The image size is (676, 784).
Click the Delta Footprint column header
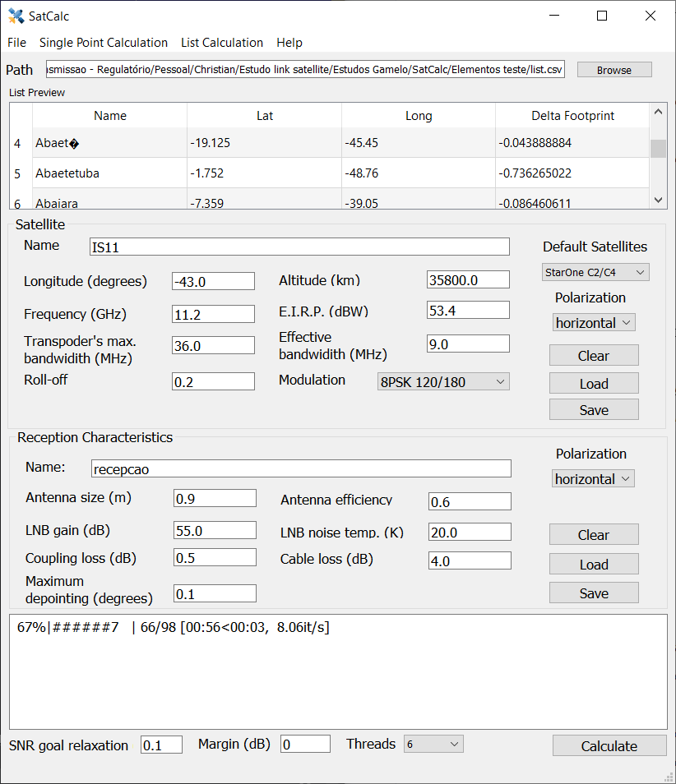click(x=572, y=116)
